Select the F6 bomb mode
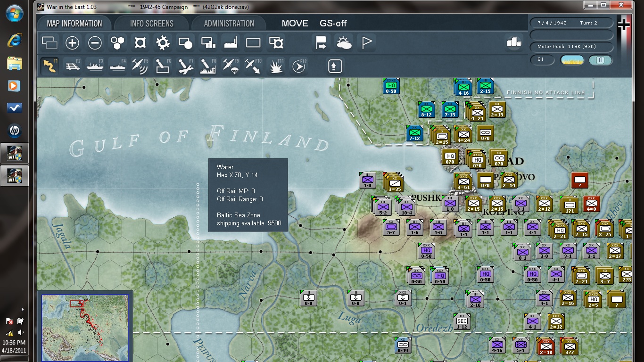This screenshot has height=362, width=644. [163, 66]
